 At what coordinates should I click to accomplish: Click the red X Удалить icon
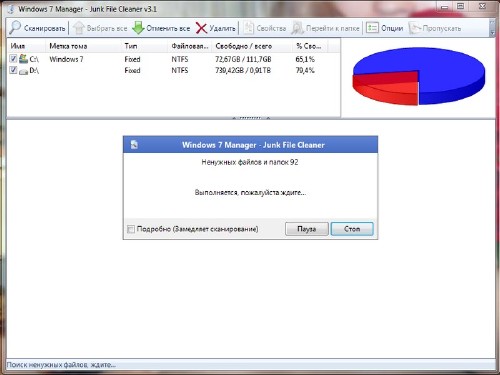coord(201,28)
